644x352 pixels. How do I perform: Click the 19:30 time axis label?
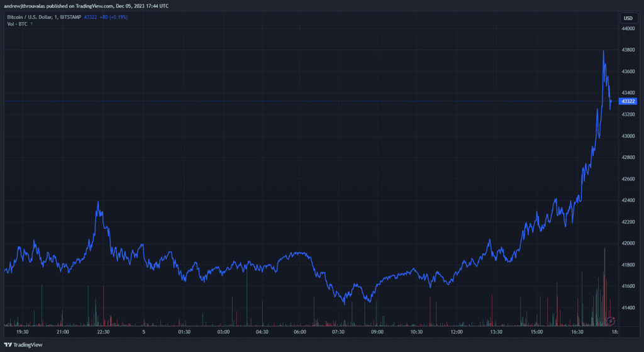point(22,332)
